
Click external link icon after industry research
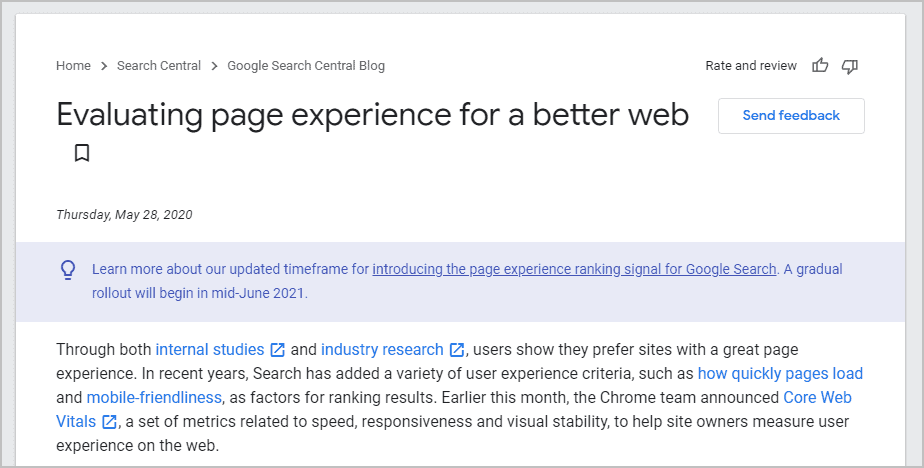[457, 350]
